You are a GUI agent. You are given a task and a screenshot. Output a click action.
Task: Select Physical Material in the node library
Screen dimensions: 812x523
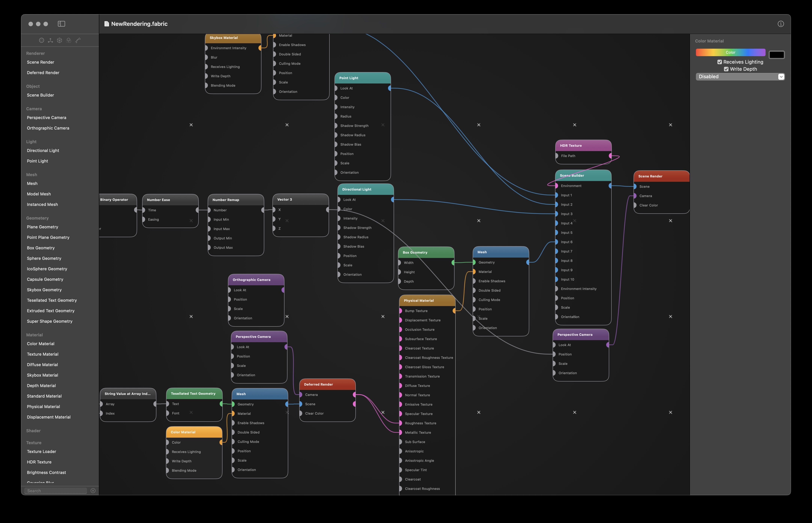click(43, 407)
